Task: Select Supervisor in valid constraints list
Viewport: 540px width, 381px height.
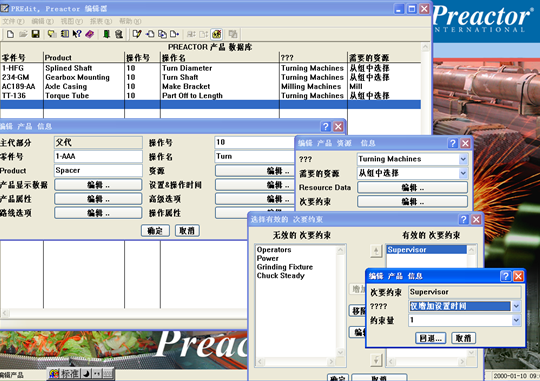Action: [426, 249]
